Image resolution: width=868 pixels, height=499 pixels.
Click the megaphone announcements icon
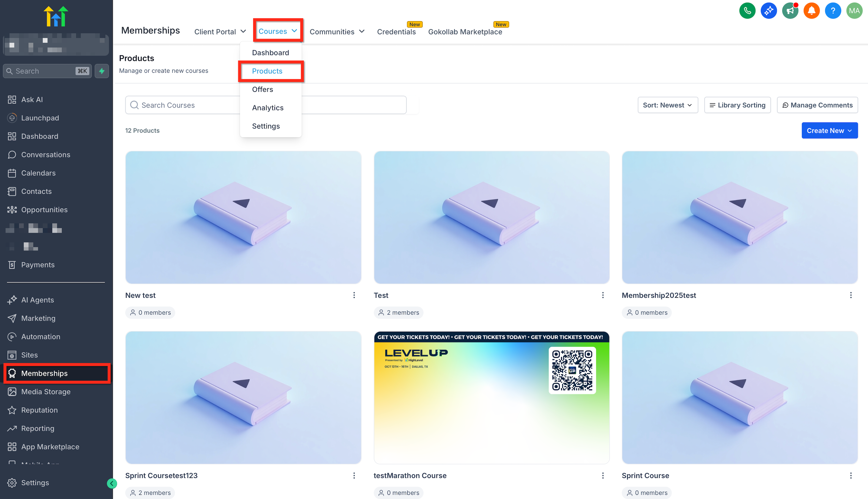tap(790, 11)
